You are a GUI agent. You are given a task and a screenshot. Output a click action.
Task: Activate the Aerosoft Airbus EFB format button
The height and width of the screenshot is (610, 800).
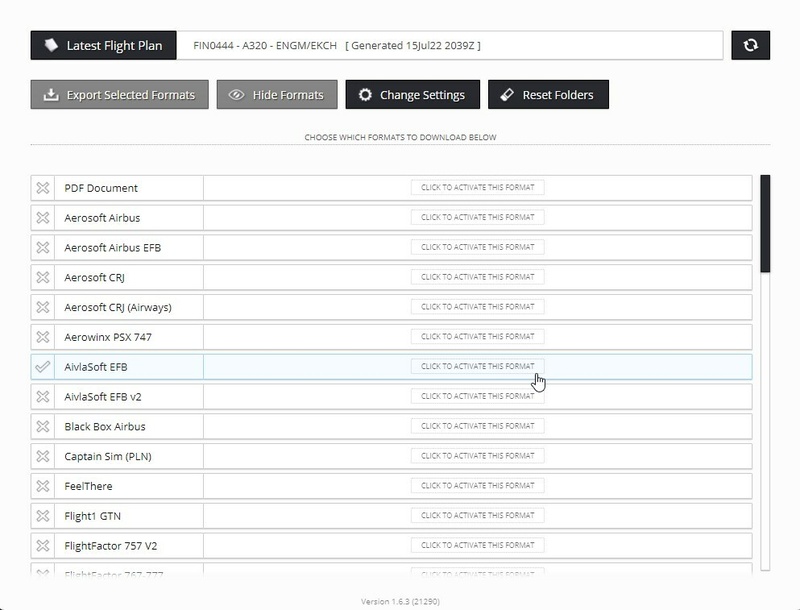point(478,247)
